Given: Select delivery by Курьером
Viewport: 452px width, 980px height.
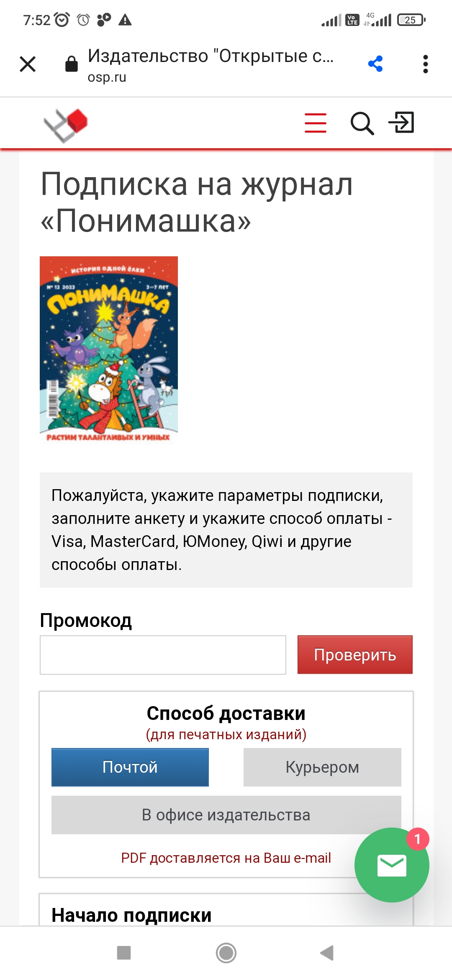Looking at the screenshot, I should point(322,767).
